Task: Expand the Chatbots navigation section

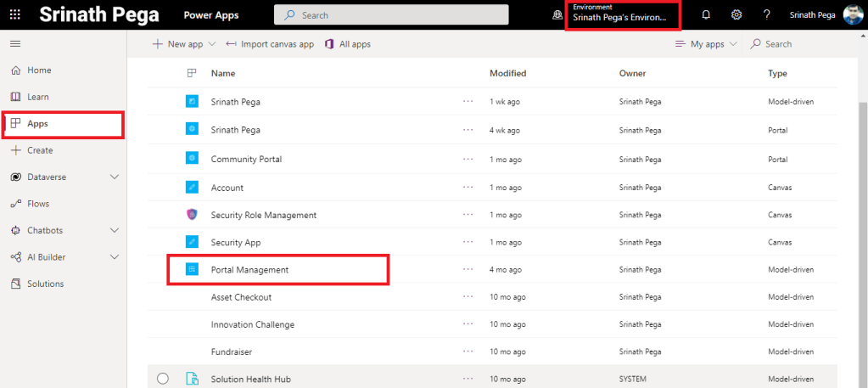Action: coord(115,230)
